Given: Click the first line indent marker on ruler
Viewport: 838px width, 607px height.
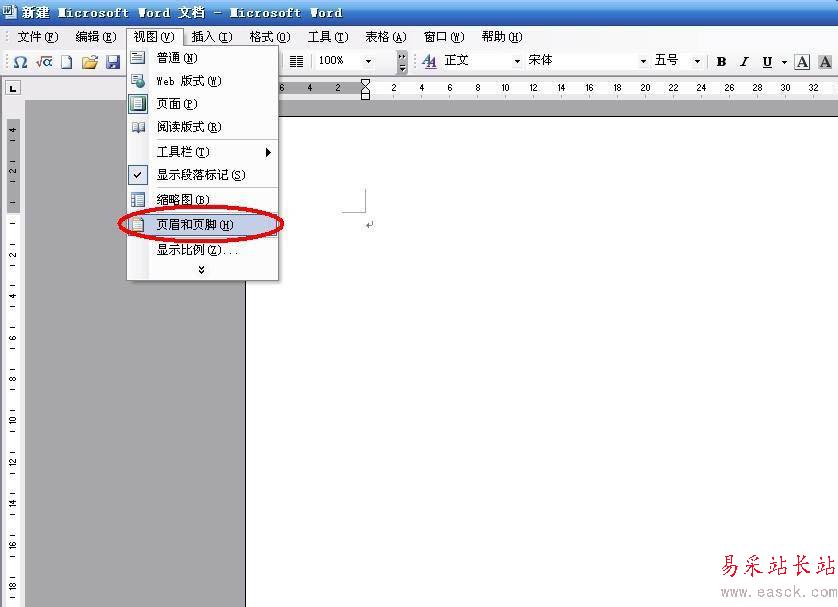Looking at the screenshot, I should [x=366, y=83].
